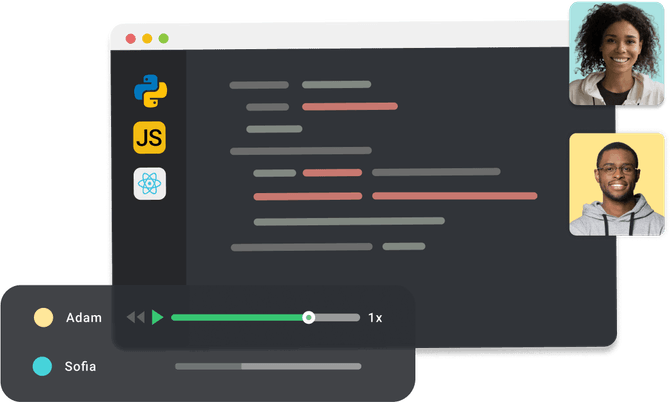The image size is (671, 402).
Task: Select the Adam user name
Action: point(84,318)
